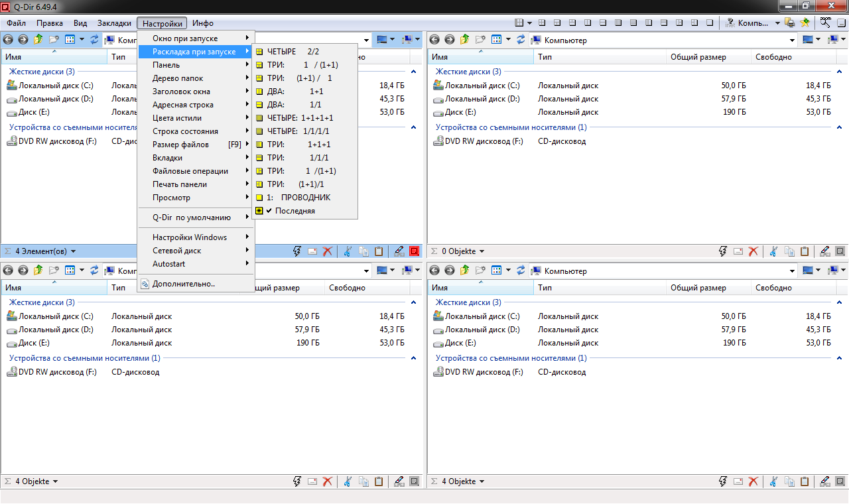Viewport: 849px width, 504px height.
Task: Paste clipboard icon in top-right status bar
Action: tap(805, 251)
